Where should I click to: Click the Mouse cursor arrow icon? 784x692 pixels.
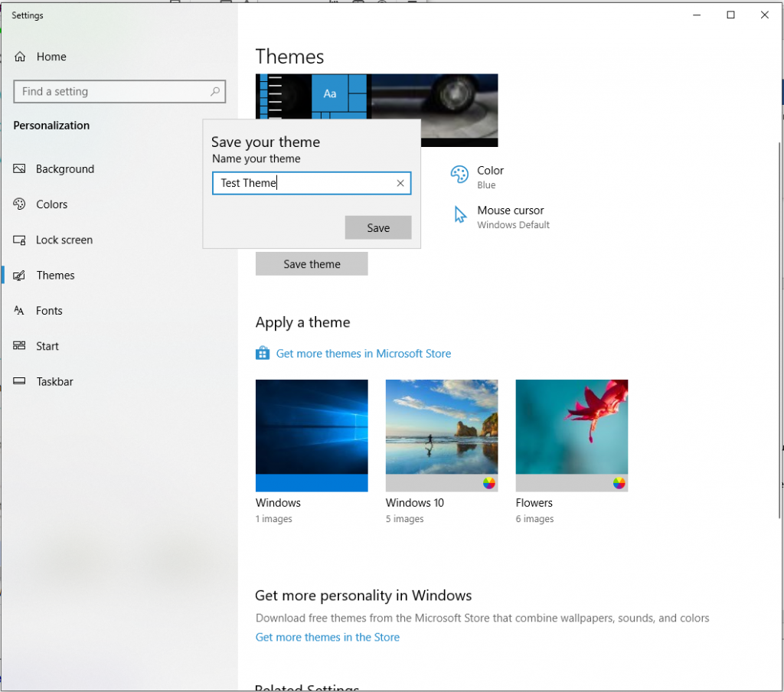point(459,215)
